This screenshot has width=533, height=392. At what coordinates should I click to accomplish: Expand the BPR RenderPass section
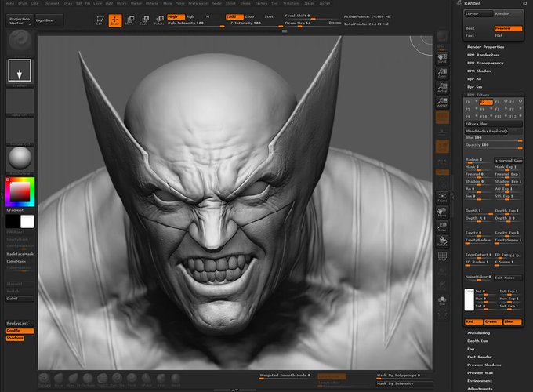pos(483,55)
